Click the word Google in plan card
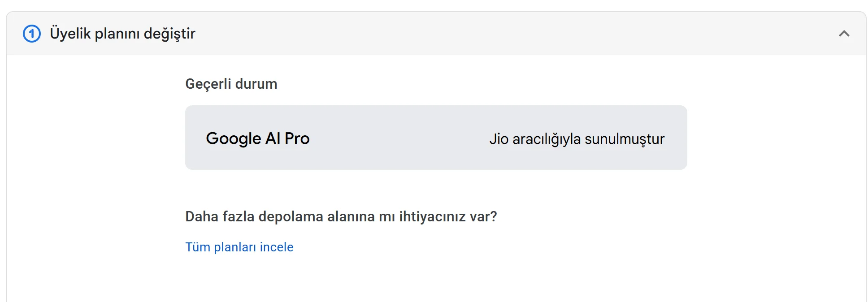Image resolution: width=868 pixels, height=302 pixels. pyautogui.click(x=233, y=138)
